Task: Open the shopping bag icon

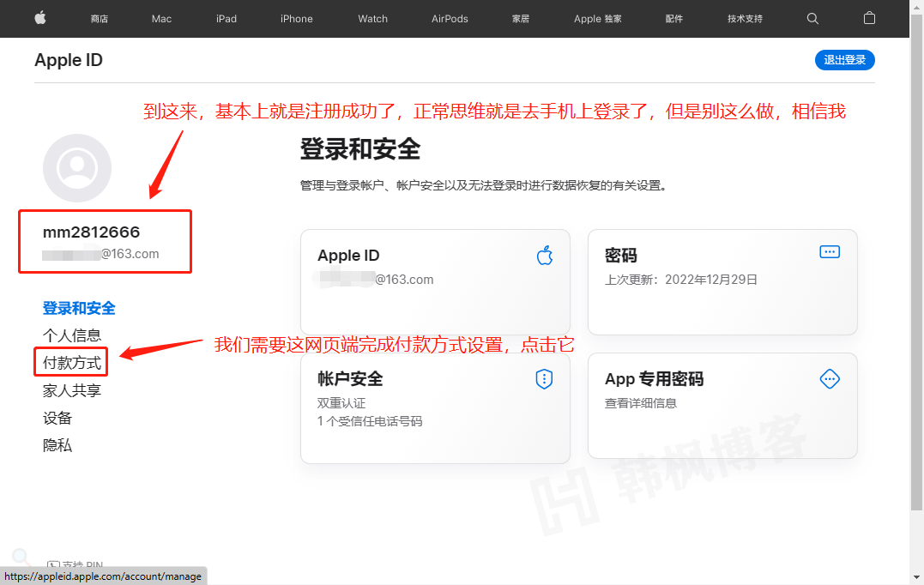Action: [869, 18]
